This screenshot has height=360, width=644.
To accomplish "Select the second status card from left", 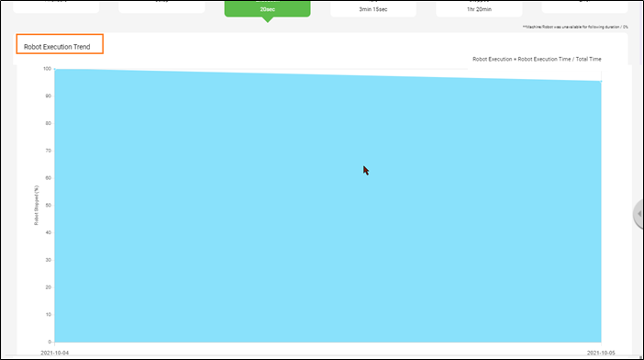I will [161, 6].
